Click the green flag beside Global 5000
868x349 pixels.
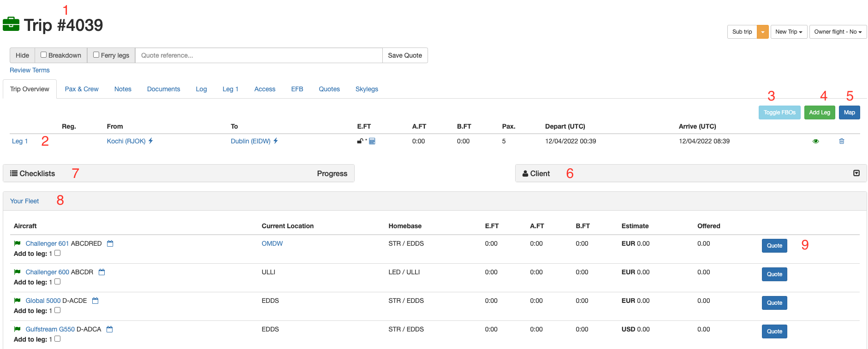pyautogui.click(x=18, y=301)
